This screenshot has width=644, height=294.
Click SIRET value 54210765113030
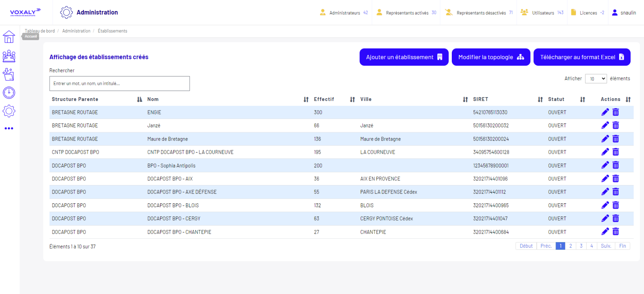tap(490, 112)
